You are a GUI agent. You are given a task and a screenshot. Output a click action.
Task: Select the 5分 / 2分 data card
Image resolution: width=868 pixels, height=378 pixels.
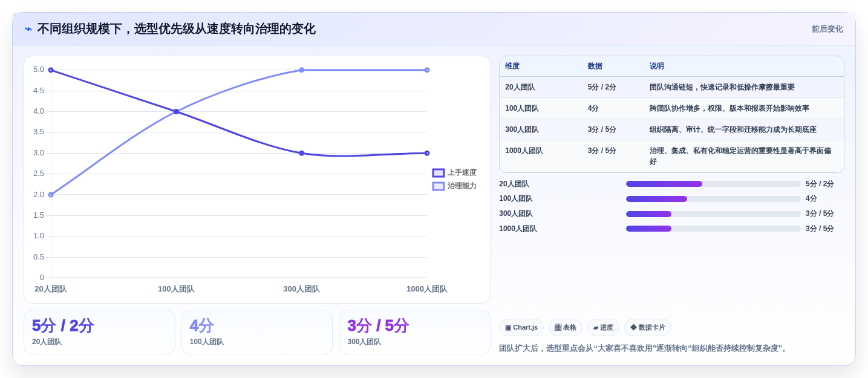(x=99, y=332)
